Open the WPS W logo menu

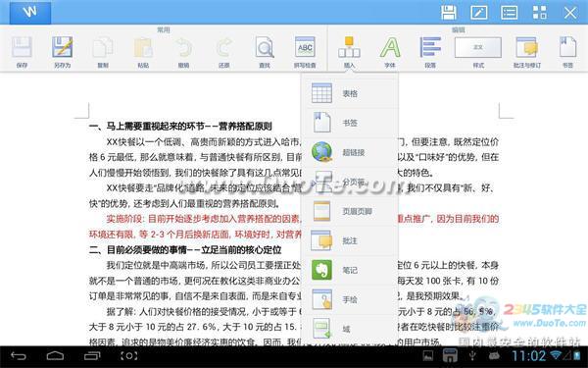click(30, 13)
